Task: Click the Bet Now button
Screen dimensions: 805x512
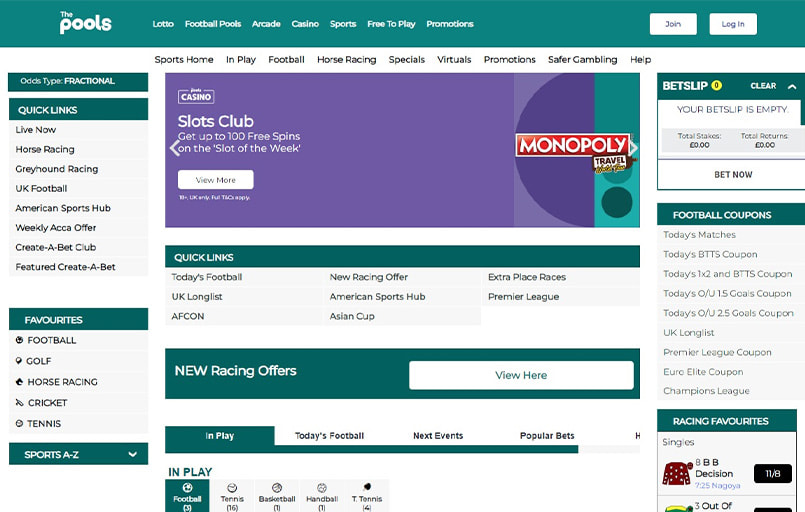Action: 733,175
